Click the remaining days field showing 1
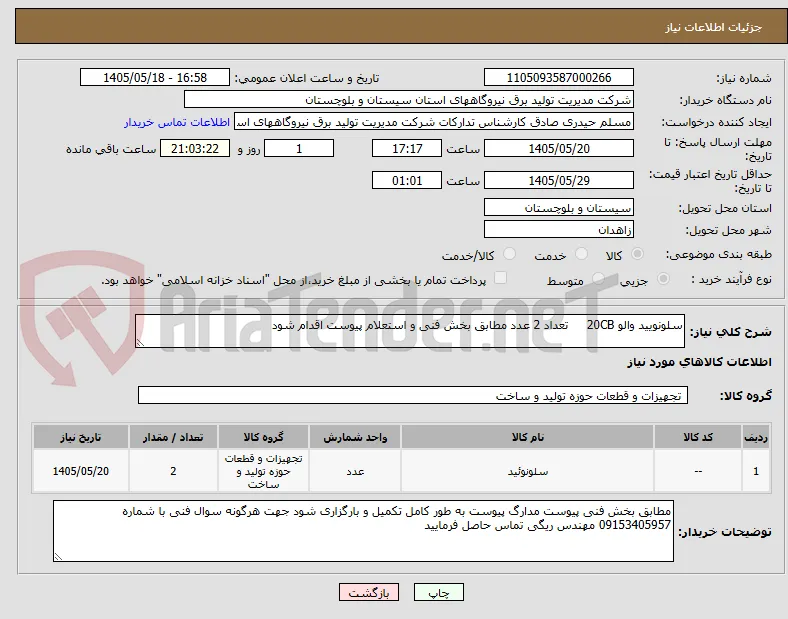Image resolution: width=788 pixels, height=619 pixels. (299, 149)
